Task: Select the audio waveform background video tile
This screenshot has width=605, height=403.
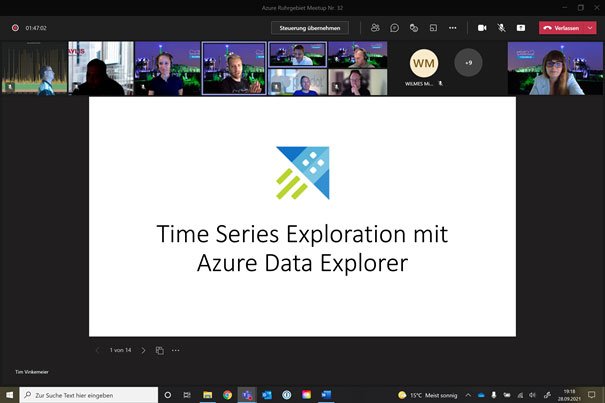Action: pos(34,68)
